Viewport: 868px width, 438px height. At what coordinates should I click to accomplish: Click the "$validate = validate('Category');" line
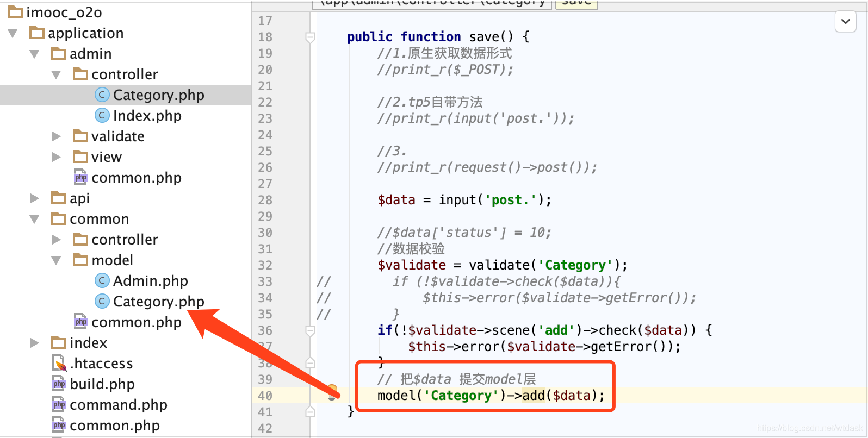click(x=503, y=265)
